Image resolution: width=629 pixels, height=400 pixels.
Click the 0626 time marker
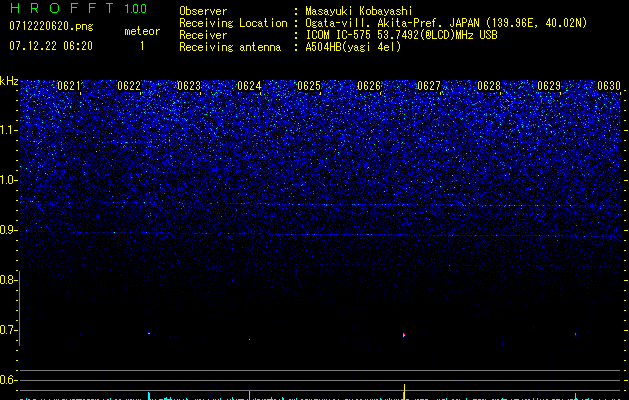[x=369, y=86]
